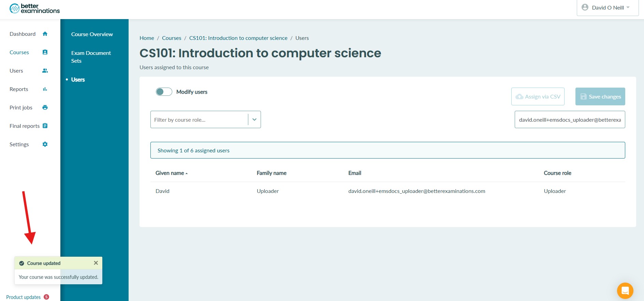
Task: Click the Uploader course role cell
Action: (x=555, y=191)
